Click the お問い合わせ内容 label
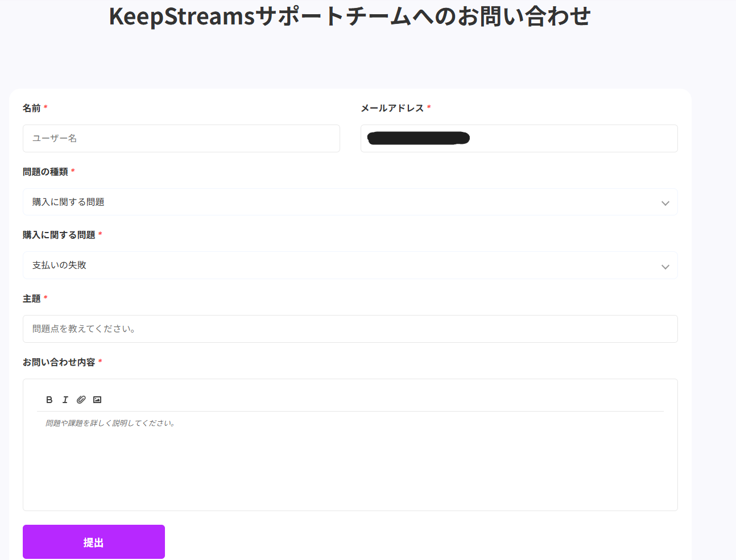This screenshot has width=736, height=560. point(59,362)
